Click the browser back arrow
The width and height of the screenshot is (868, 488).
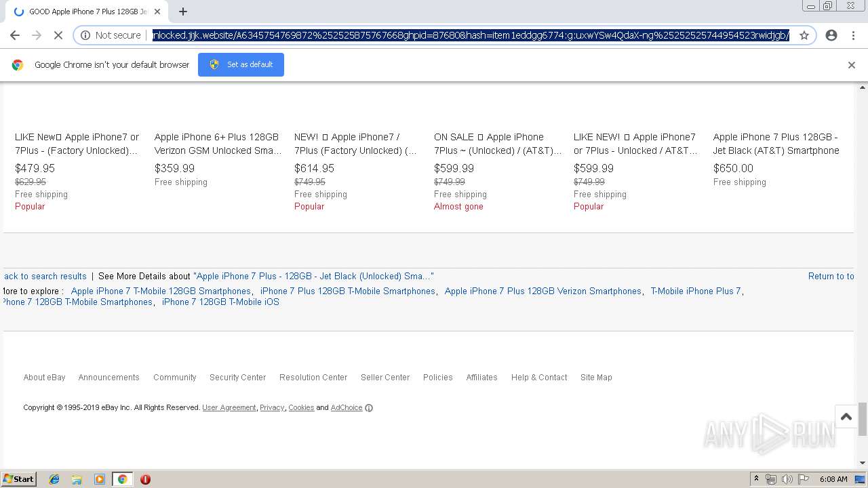pyautogui.click(x=15, y=35)
